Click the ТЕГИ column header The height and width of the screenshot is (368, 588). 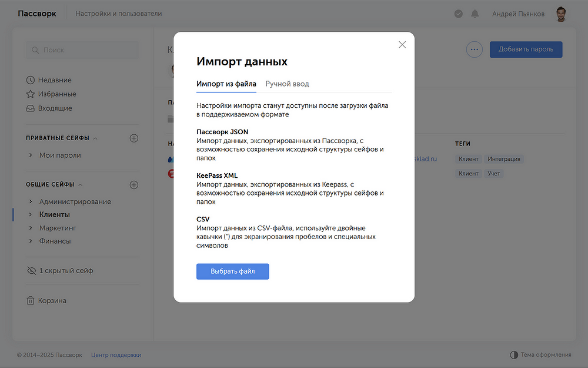point(462,144)
